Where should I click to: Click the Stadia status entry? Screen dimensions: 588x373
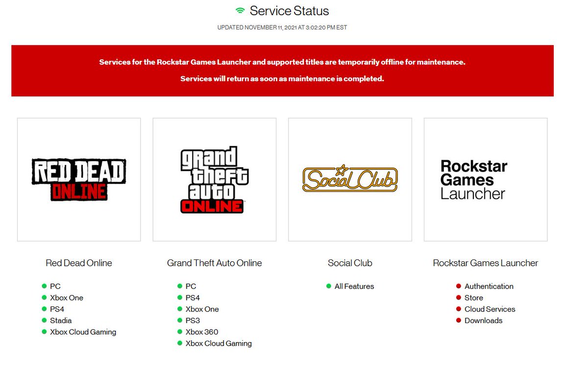pyautogui.click(x=61, y=321)
